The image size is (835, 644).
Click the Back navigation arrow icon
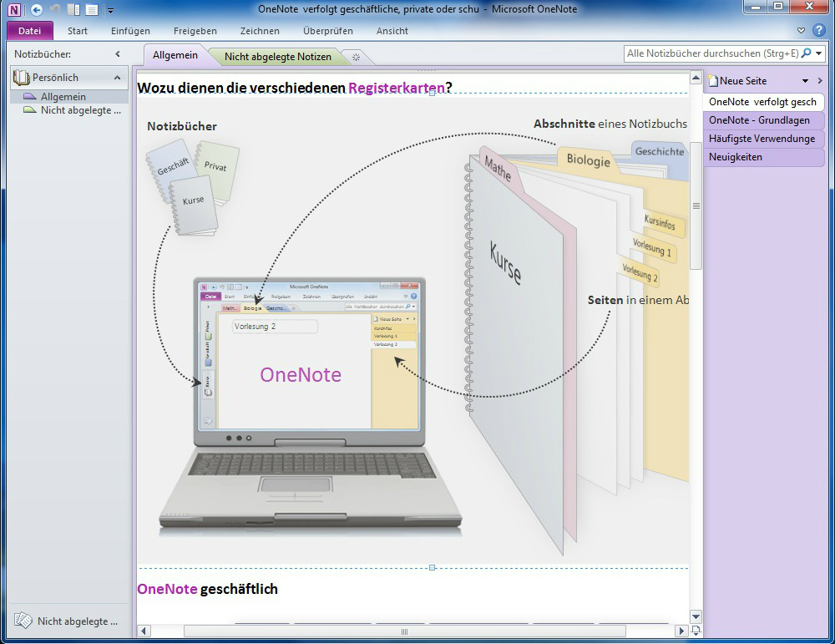click(x=37, y=9)
